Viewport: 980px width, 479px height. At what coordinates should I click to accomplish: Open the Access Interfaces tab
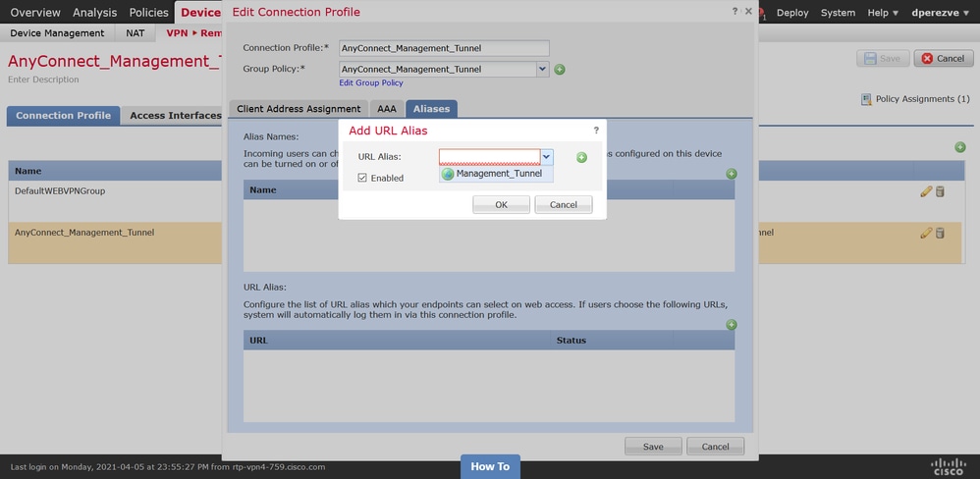tap(175, 116)
